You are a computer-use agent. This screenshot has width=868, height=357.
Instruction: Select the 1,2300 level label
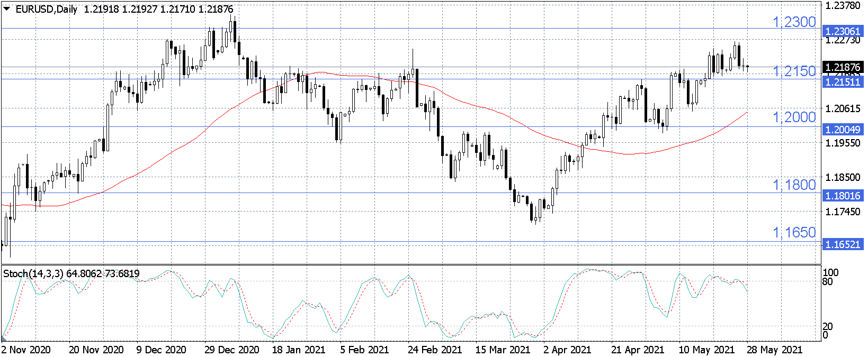point(794,22)
